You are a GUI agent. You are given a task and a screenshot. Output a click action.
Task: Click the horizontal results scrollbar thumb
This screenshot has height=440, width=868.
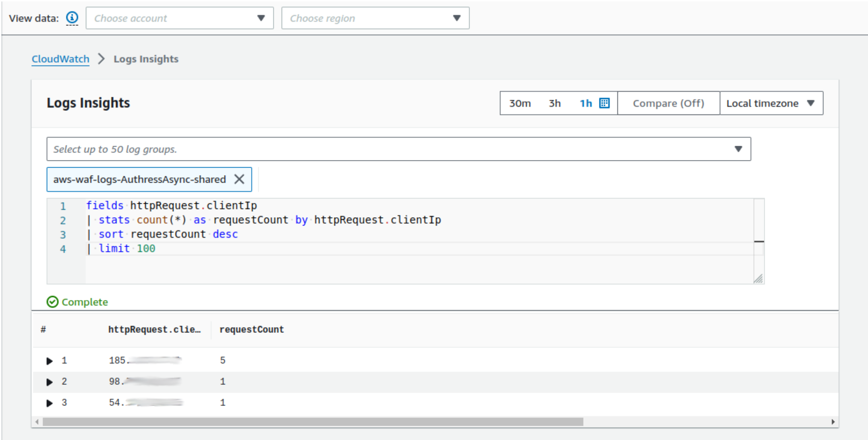pyautogui.click(x=313, y=422)
